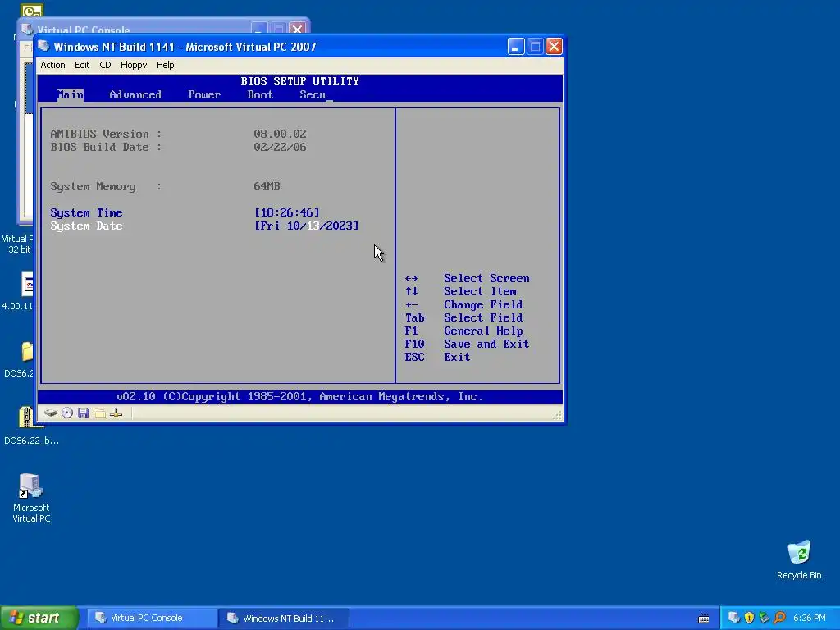The height and width of the screenshot is (630, 840).
Task: Open the Start menu
Action: coord(39,618)
